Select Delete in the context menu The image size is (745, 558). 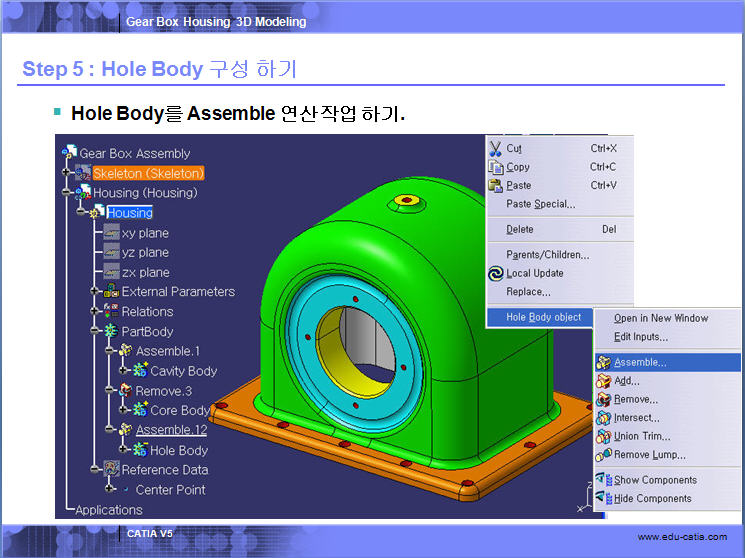tap(520, 229)
